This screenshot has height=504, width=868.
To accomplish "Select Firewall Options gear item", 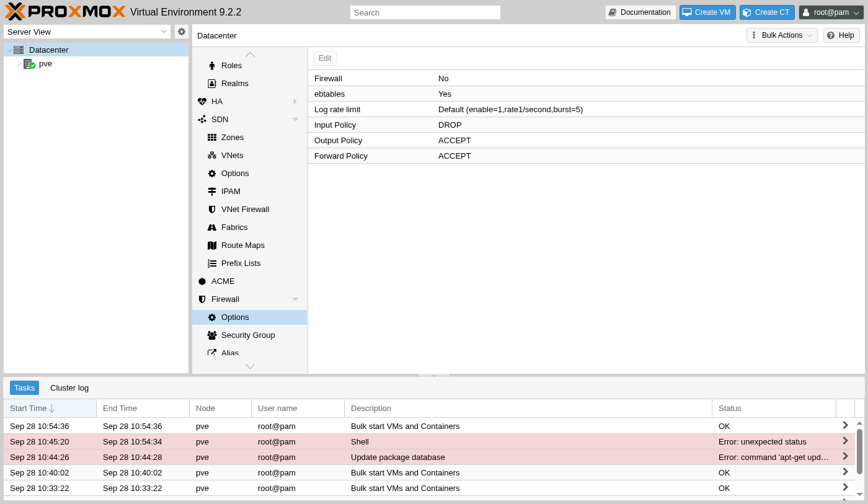I will click(249, 317).
